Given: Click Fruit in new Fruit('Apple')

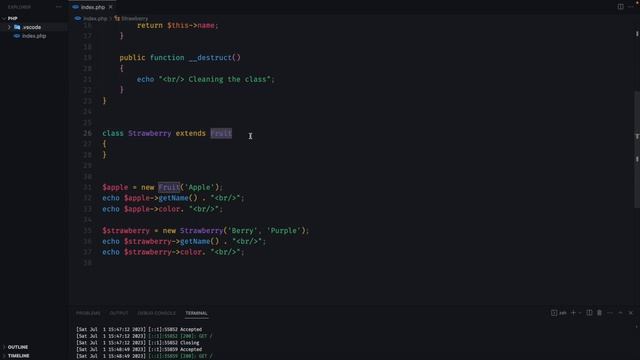Looking at the screenshot, I should (x=169, y=187).
